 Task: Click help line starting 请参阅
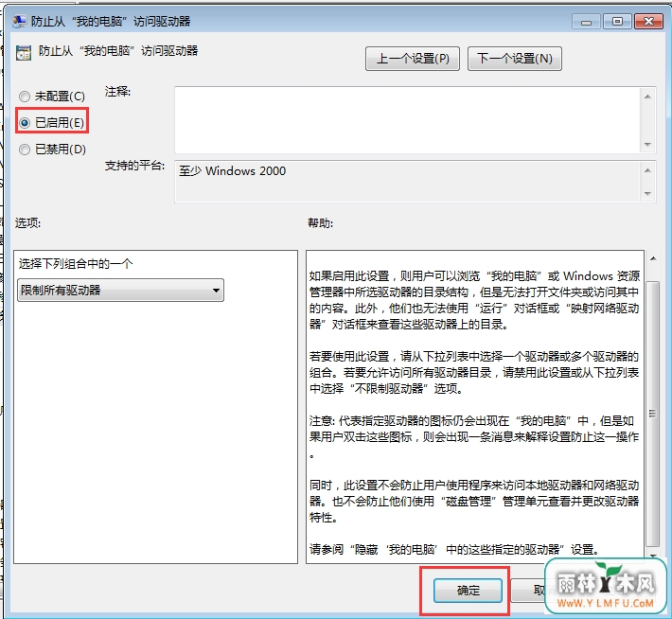pyautogui.click(x=454, y=549)
